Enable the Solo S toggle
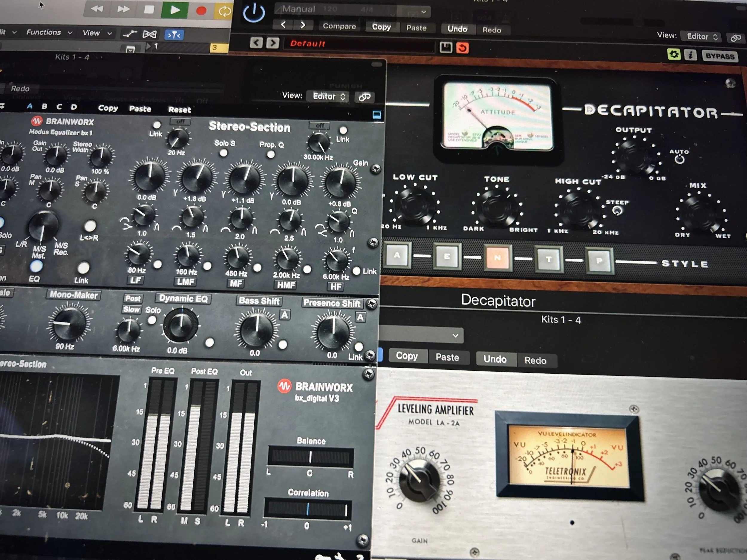Image resolution: width=747 pixels, height=560 pixels. pyautogui.click(x=223, y=153)
